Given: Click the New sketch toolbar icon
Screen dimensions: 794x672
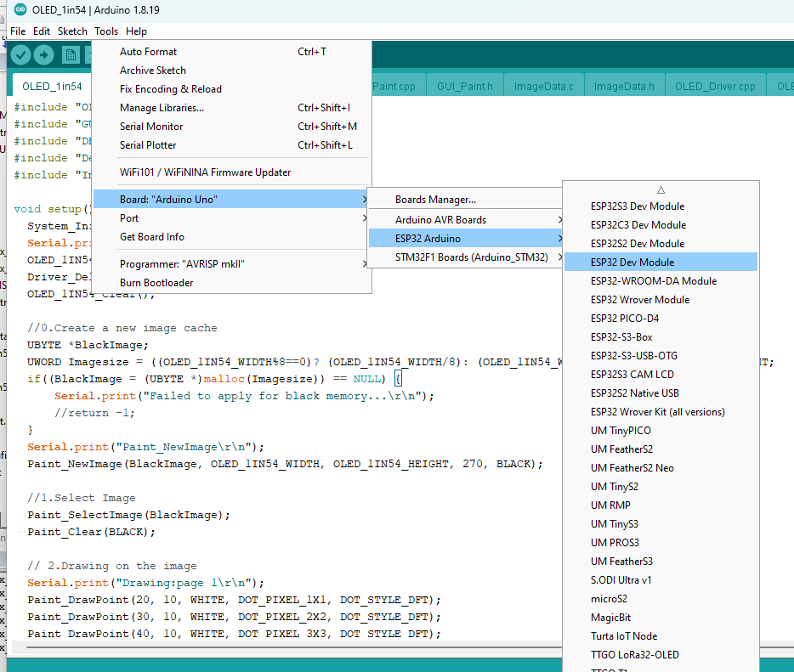Looking at the screenshot, I should click(71, 54).
